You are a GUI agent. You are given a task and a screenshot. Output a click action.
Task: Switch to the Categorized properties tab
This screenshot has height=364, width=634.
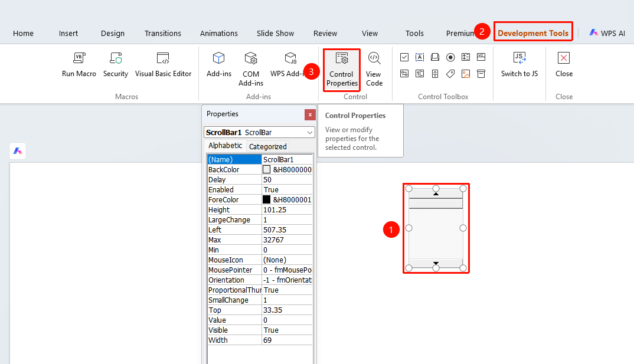coord(267,146)
